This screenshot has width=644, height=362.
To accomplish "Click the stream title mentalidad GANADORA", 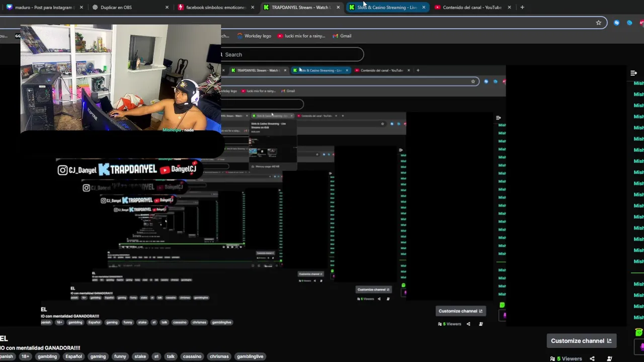I will [40, 348].
